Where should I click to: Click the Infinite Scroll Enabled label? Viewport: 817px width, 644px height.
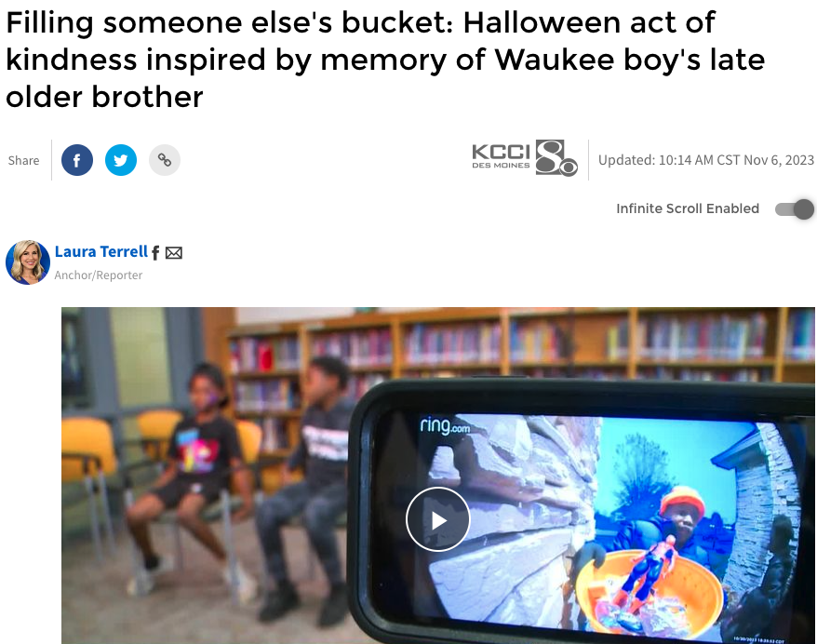point(688,208)
